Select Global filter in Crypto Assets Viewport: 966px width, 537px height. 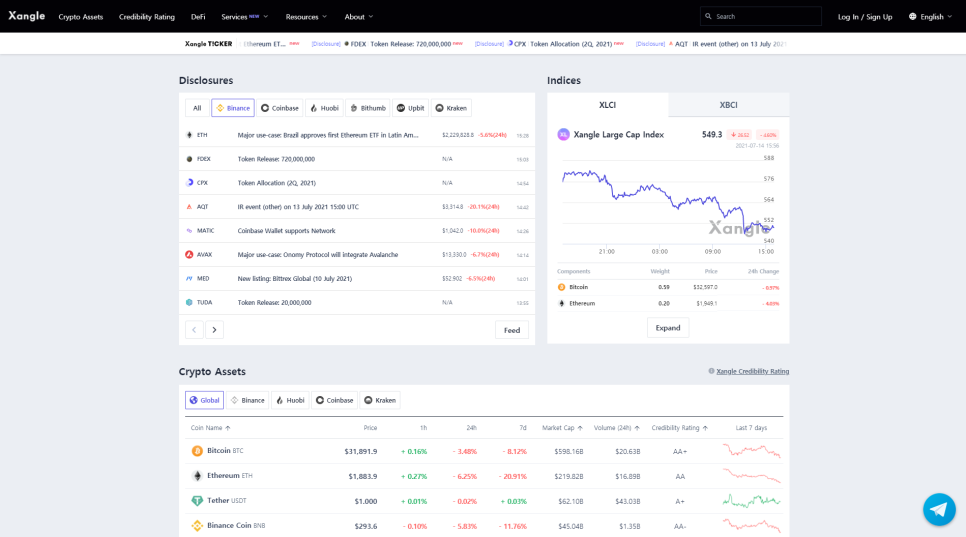click(205, 400)
